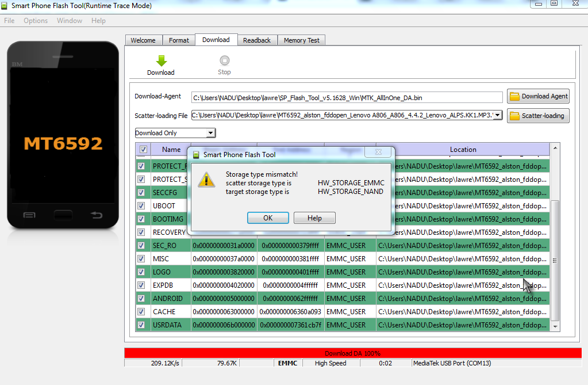Uncheck the USRDATA partition checkbox
The height and width of the screenshot is (385, 588).
pyautogui.click(x=141, y=325)
